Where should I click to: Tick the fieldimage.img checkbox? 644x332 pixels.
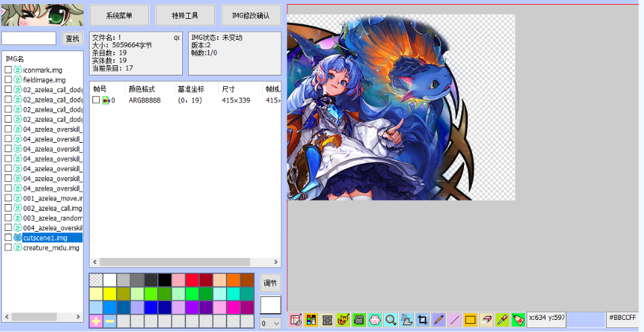click(8, 80)
